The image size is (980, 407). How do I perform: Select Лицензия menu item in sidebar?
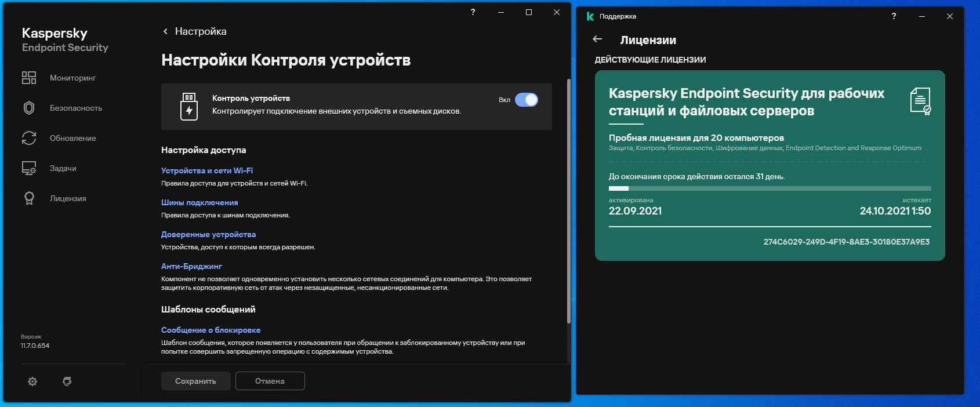tap(68, 198)
